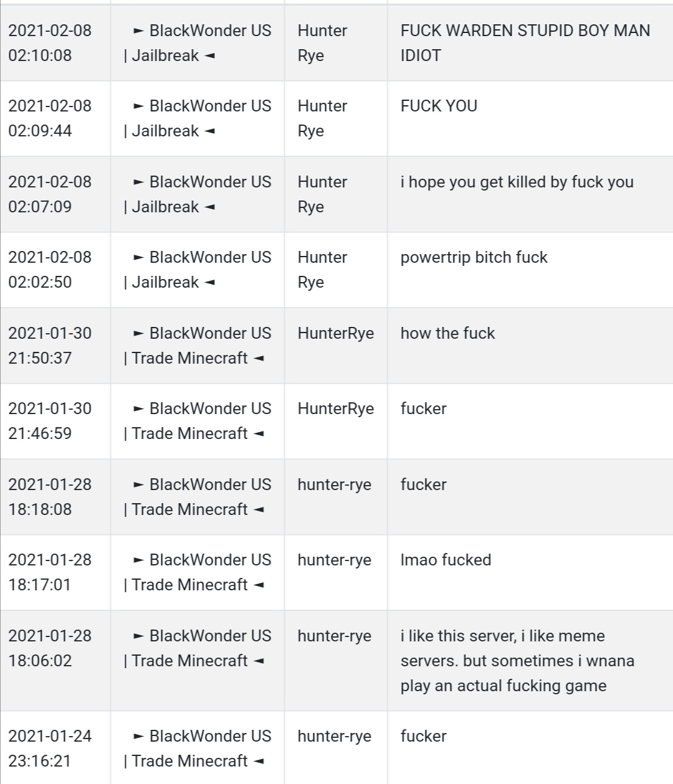Click HunterRye name in 21:50:37 row
673x784 pixels.
336,333
